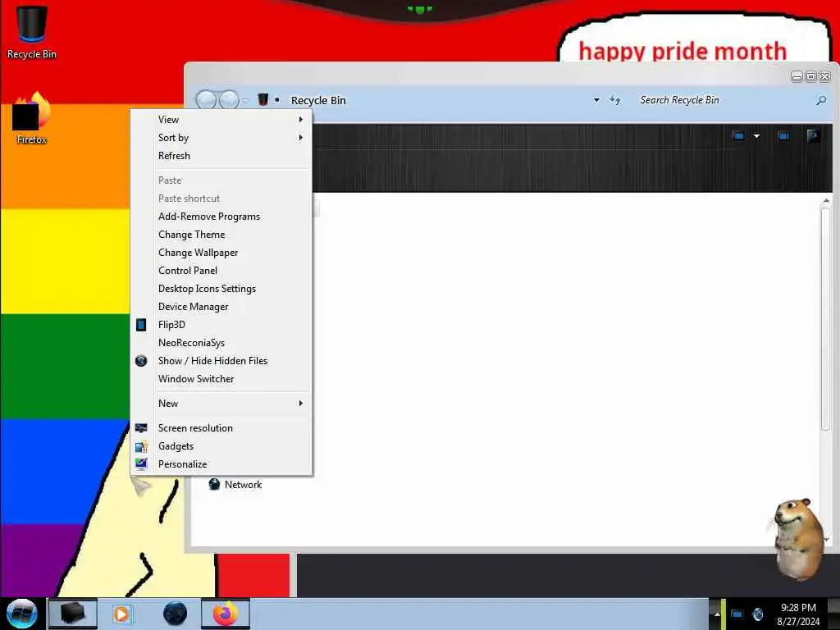Click the scrollbar up arrow
840x630 pixels.
[x=825, y=201]
